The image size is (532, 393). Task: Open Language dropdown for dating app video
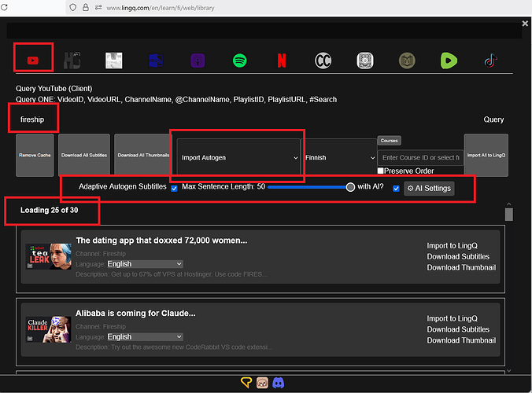coord(145,264)
